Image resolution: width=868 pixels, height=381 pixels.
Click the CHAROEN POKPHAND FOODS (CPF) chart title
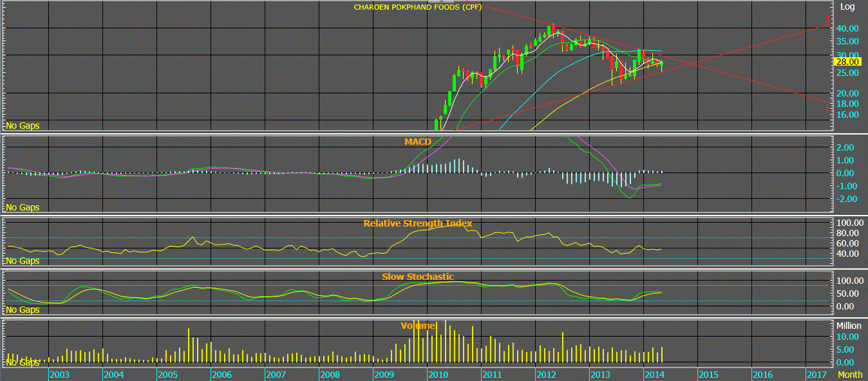point(418,7)
